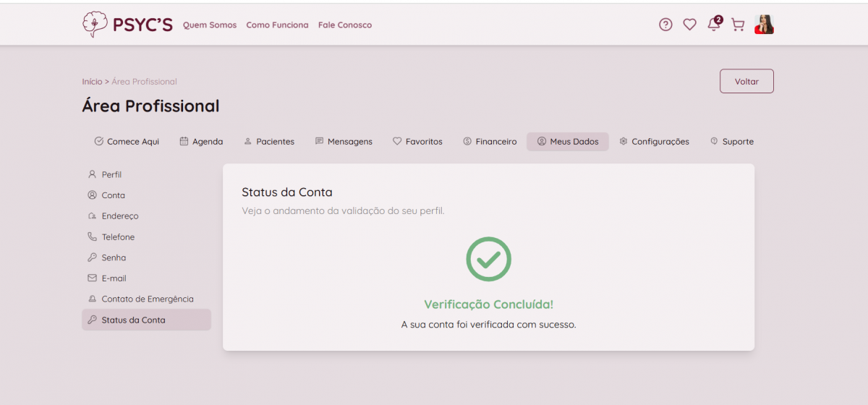The image size is (868, 405).
Task: Switch to the Mensagens tab
Action: tap(344, 142)
